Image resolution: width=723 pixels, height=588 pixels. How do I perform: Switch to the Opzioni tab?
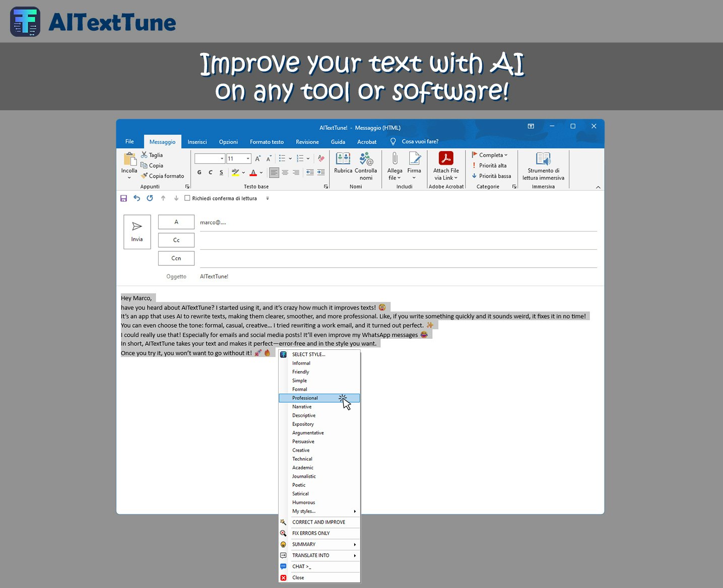click(228, 142)
